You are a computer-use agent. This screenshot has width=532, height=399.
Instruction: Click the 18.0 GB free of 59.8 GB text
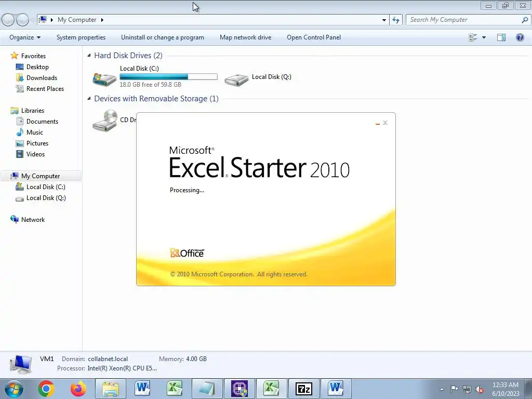pos(150,85)
